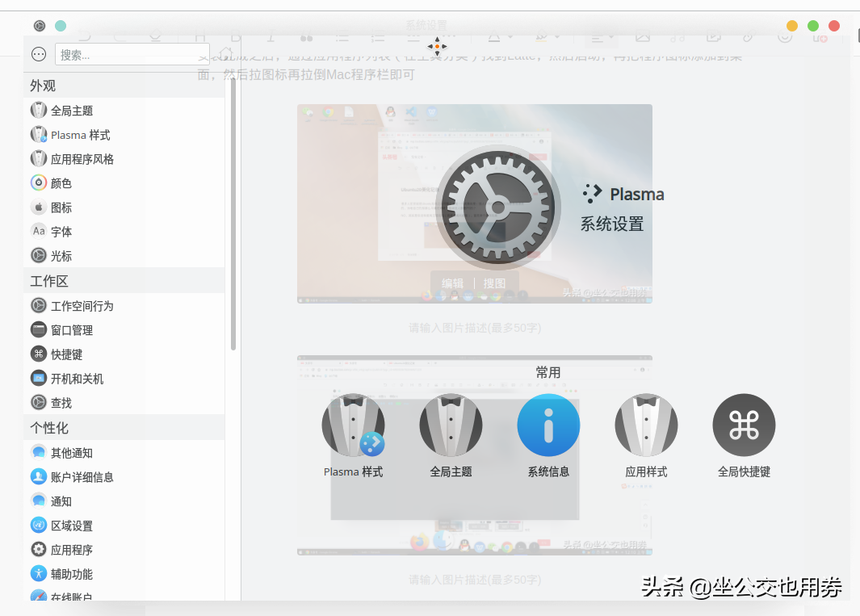Viewport: 860px width, 616px height.
Task: Click the 个性化 section header
Action: tap(124, 428)
